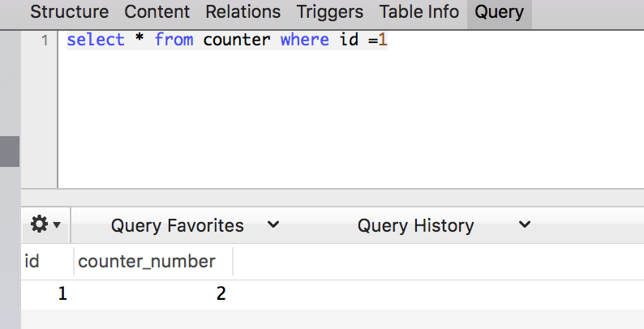Click the counter_number column header

click(147, 261)
